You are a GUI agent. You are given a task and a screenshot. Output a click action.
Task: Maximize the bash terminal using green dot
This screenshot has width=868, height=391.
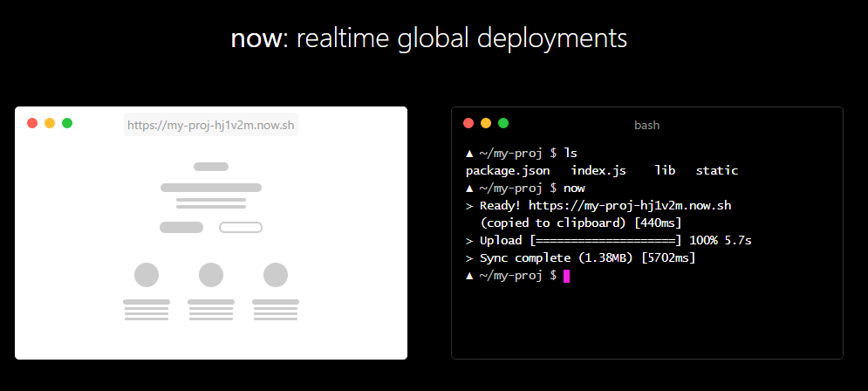(x=503, y=123)
